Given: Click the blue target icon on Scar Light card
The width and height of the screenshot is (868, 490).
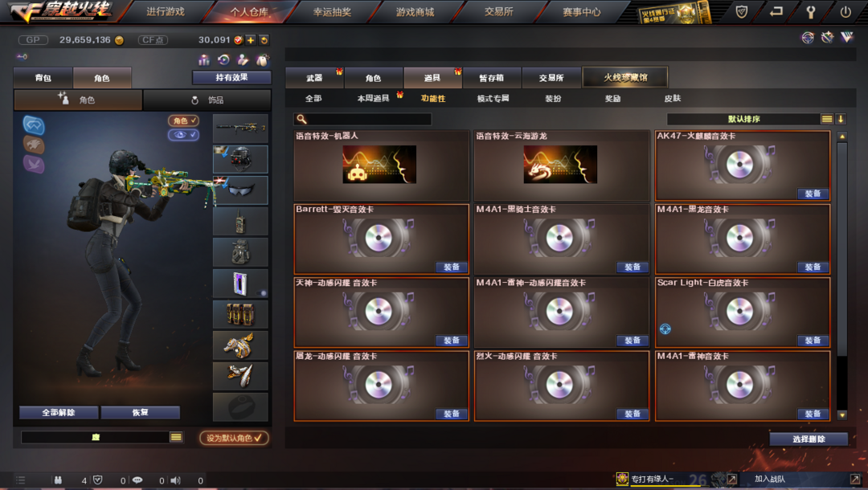Looking at the screenshot, I should [665, 329].
